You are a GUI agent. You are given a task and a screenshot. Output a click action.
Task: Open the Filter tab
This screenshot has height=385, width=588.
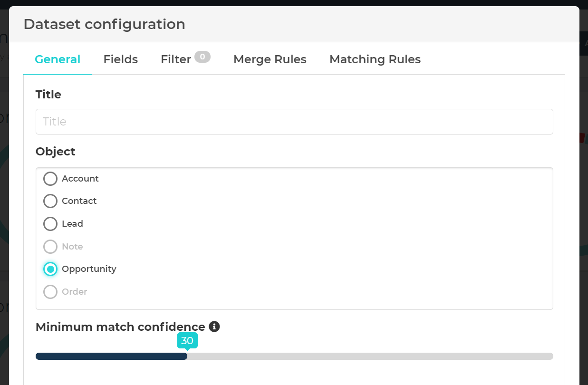175,59
